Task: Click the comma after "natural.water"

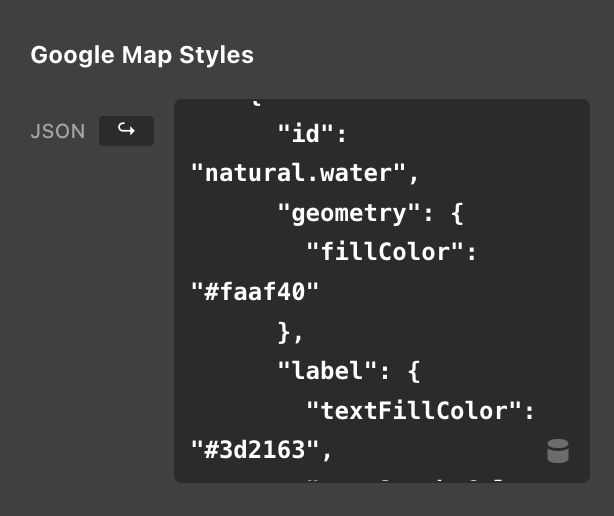Action: (412, 174)
